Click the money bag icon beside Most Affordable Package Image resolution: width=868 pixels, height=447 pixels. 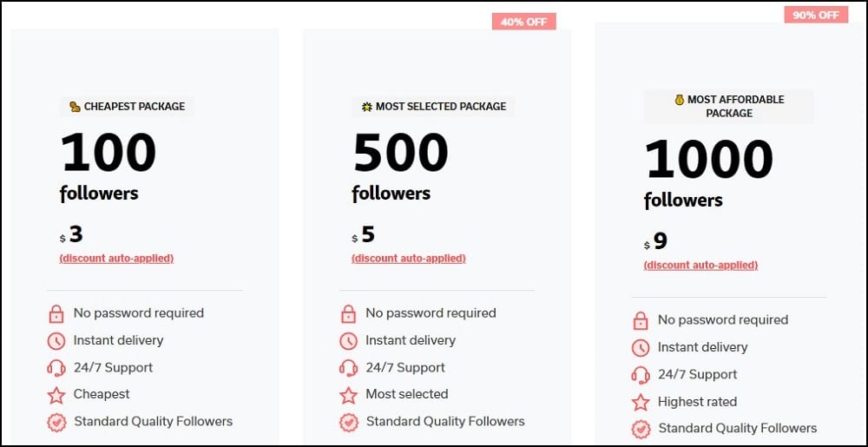pos(680,100)
